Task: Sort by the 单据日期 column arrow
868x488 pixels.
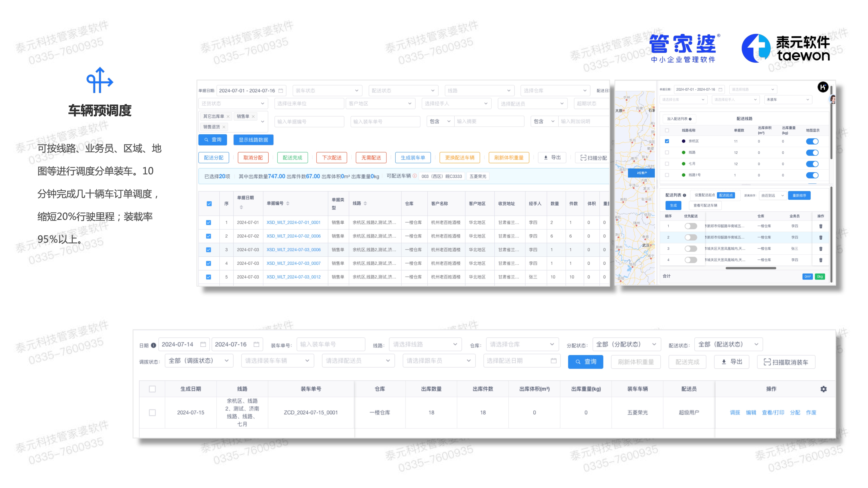Action: point(241,208)
